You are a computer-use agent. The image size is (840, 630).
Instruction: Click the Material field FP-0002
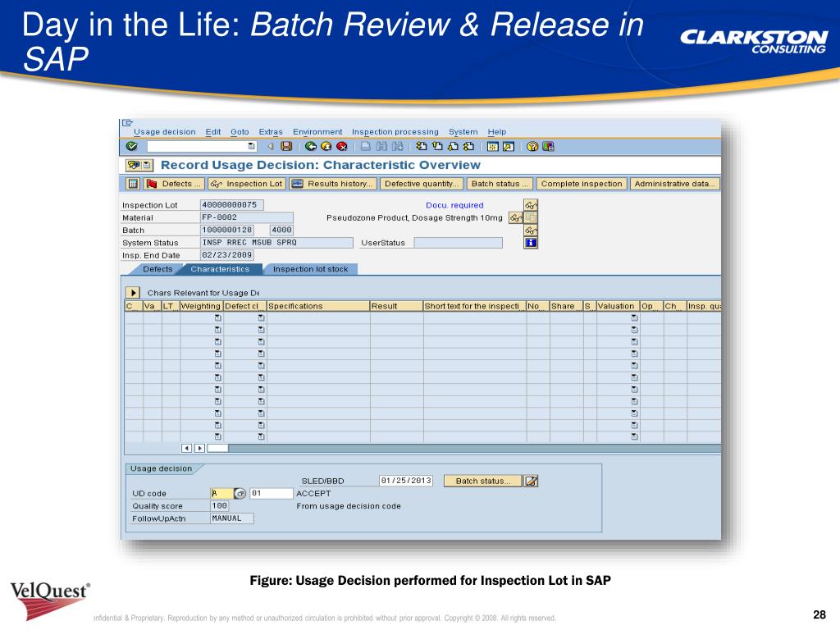tap(246, 217)
